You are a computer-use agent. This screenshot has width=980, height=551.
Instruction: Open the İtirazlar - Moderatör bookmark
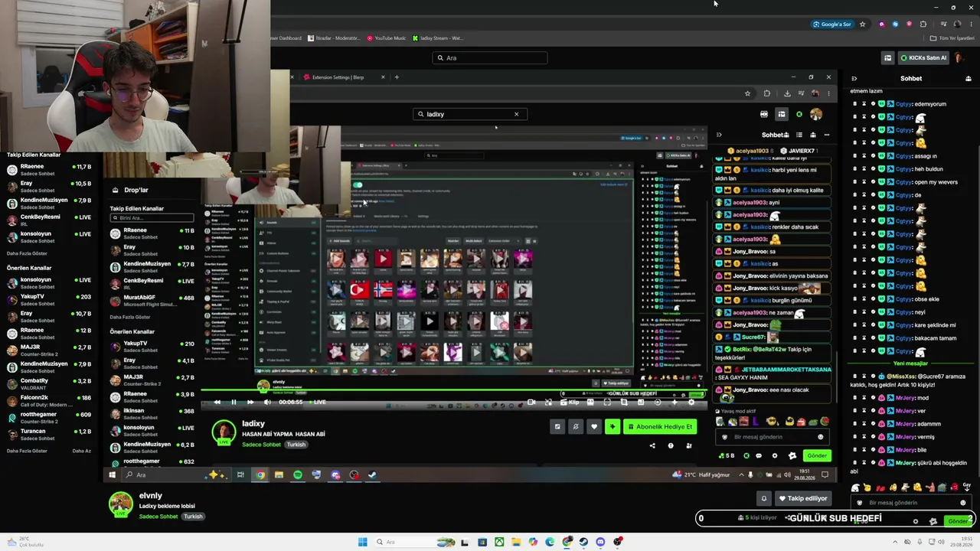[x=334, y=38]
